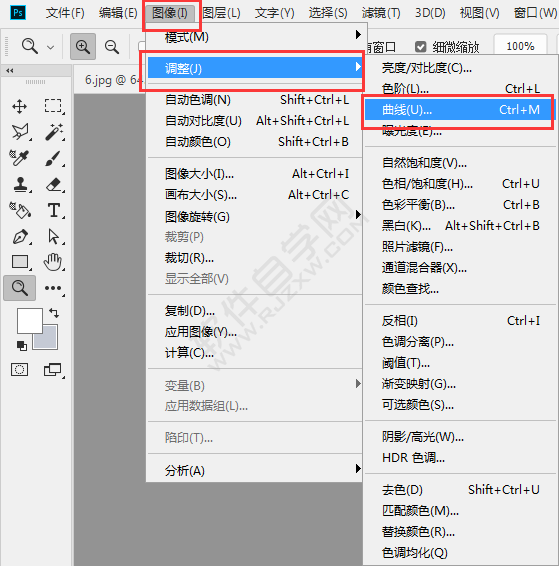Image resolution: width=559 pixels, height=566 pixels.
Task: Choose 色彩平衡(B) adjustment
Action: pos(460,205)
